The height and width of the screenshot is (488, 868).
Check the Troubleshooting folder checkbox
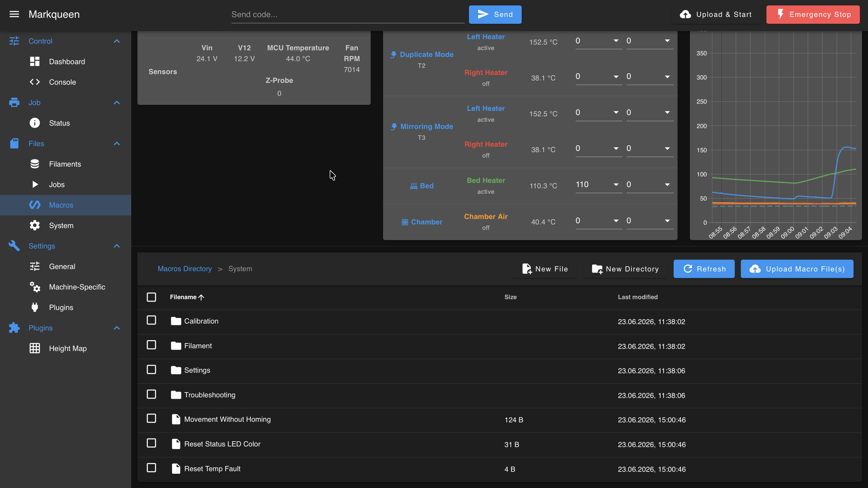tap(151, 394)
